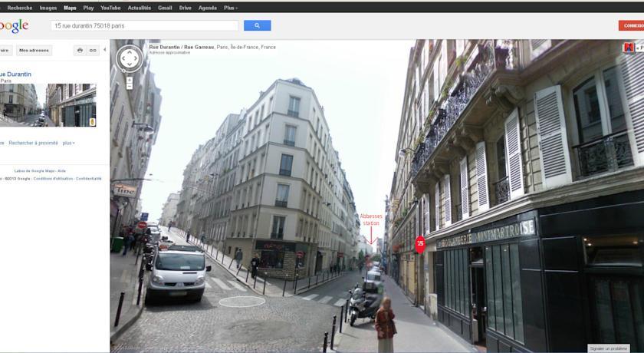Click Signaler un problème link

click(609, 348)
